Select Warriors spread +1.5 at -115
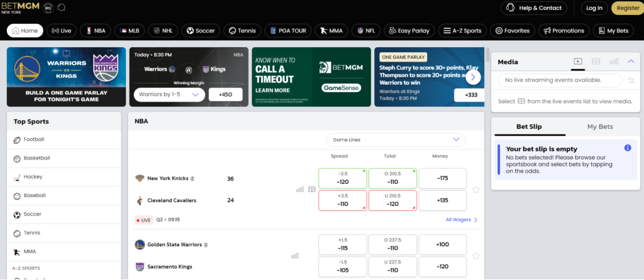This screenshot has height=280, width=644. click(343, 244)
